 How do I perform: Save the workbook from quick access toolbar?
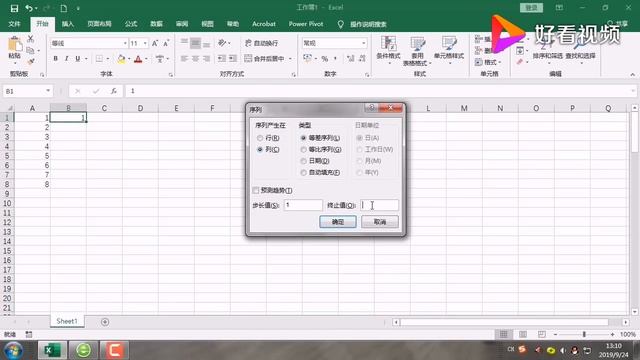coord(14,8)
